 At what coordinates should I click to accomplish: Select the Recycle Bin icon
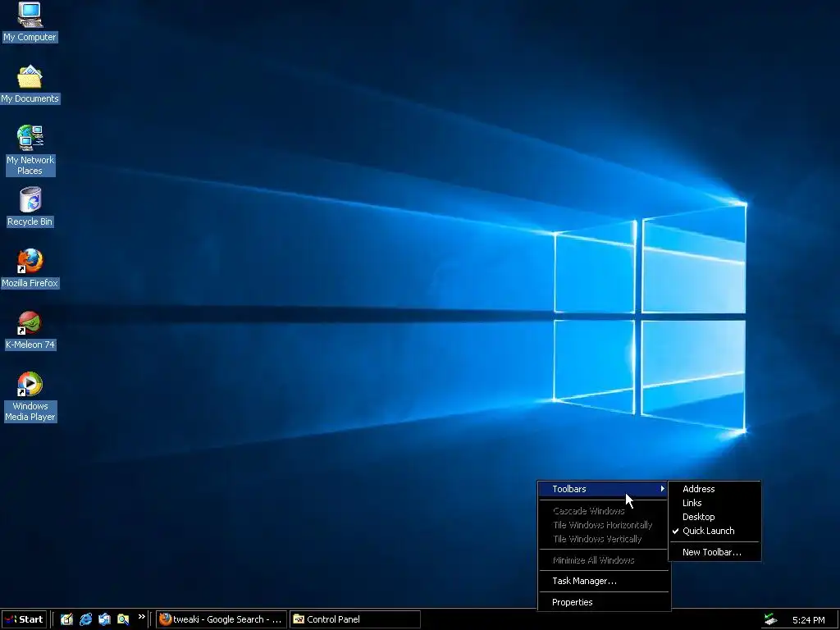(x=30, y=207)
